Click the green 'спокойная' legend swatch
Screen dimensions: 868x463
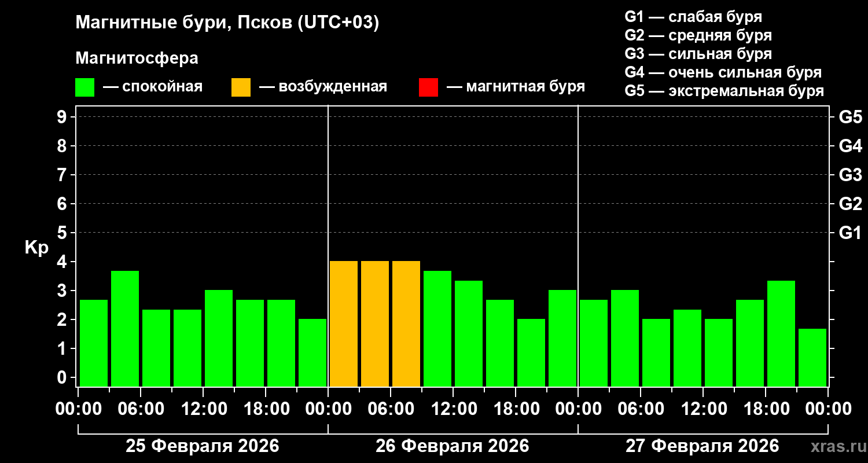coord(84,87)
